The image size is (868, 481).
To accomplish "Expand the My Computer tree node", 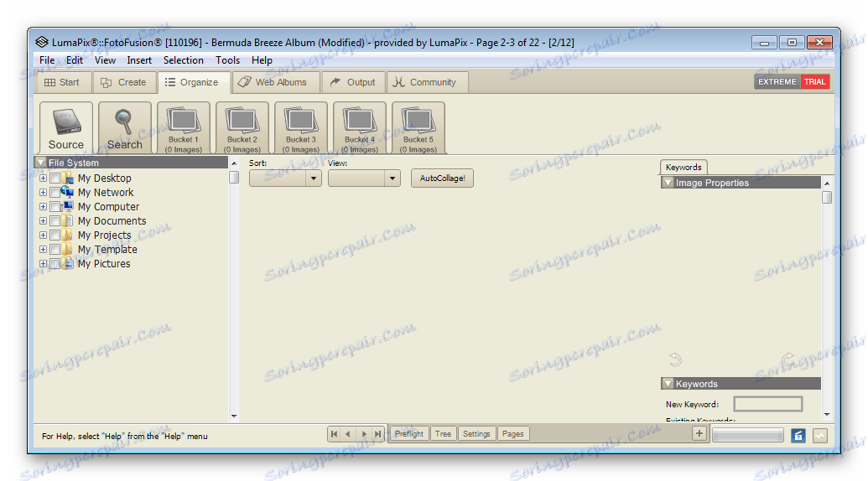I will 43,207.
